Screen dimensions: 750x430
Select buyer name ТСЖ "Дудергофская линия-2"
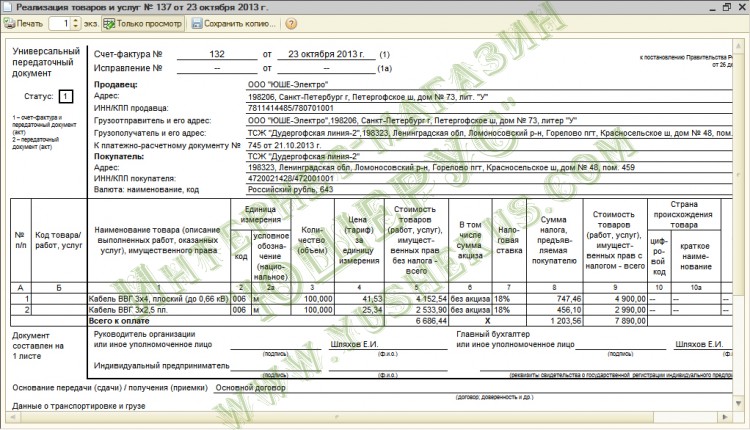pos(304,156)
